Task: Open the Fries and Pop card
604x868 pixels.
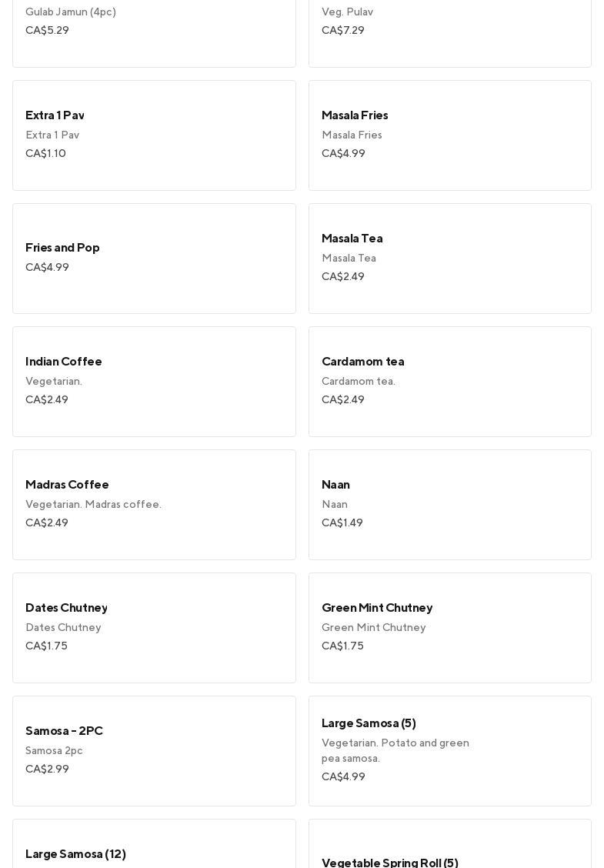Action: click(154, 259)
